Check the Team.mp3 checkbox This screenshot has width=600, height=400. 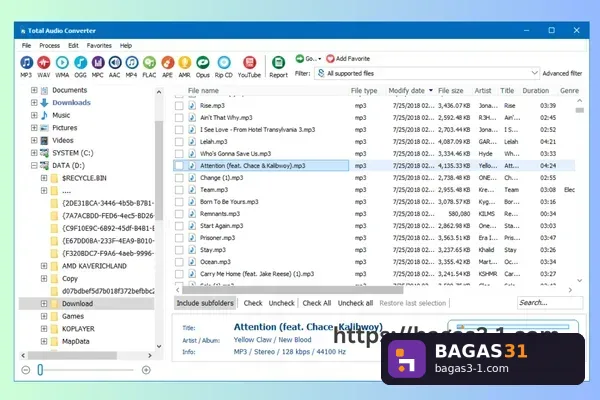179,190
